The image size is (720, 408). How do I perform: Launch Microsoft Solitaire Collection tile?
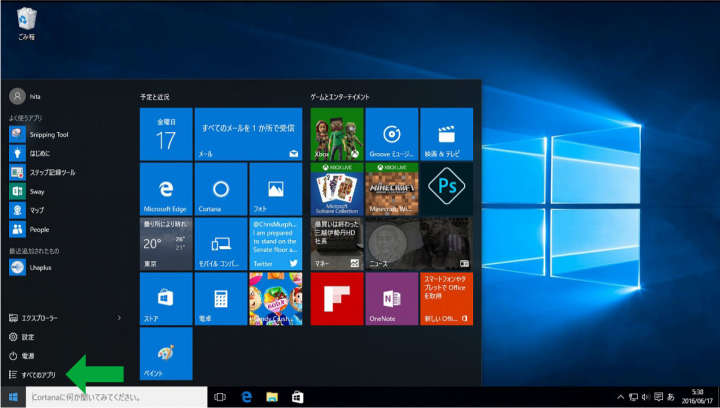tap(337, 189)
